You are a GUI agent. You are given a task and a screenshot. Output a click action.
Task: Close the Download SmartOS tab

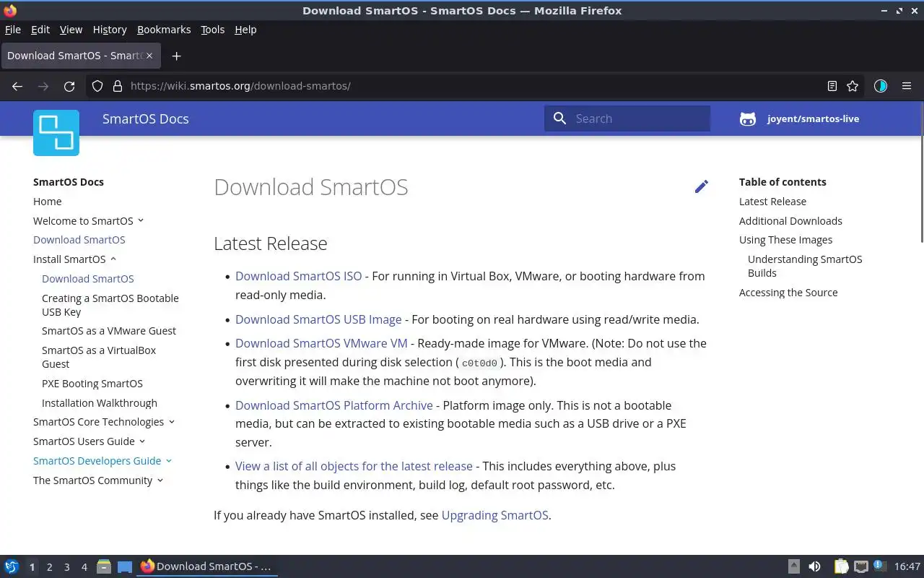tap(149, 56)
